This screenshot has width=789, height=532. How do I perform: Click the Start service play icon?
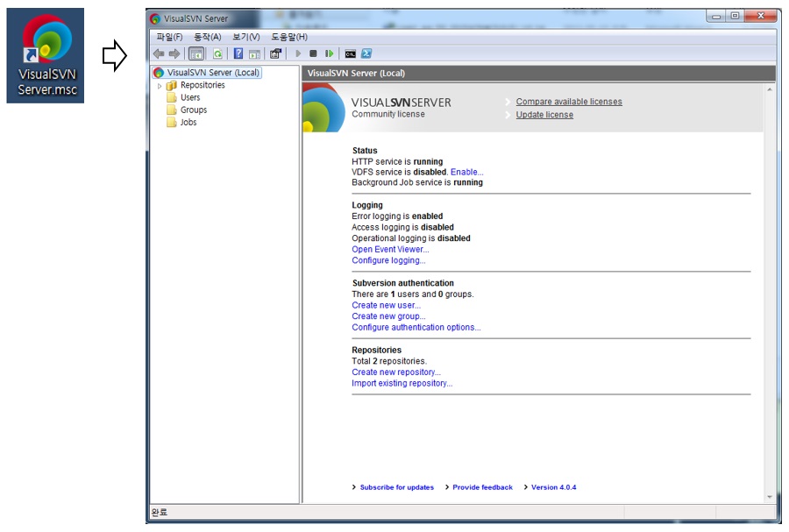pos(298,53)
